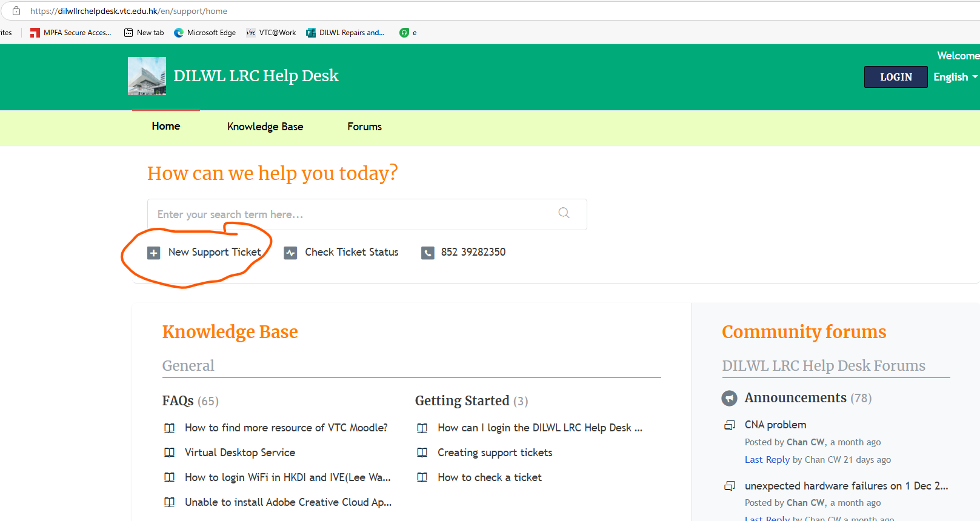
Task: Click book icon for Adobe Creative Cloud article
Action: pos(170,502)
